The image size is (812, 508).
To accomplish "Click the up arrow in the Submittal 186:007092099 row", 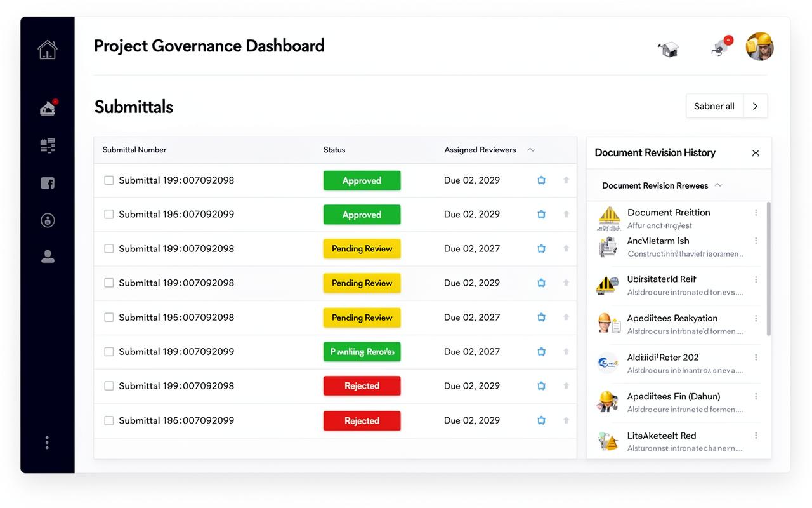I will pos(566,420).
